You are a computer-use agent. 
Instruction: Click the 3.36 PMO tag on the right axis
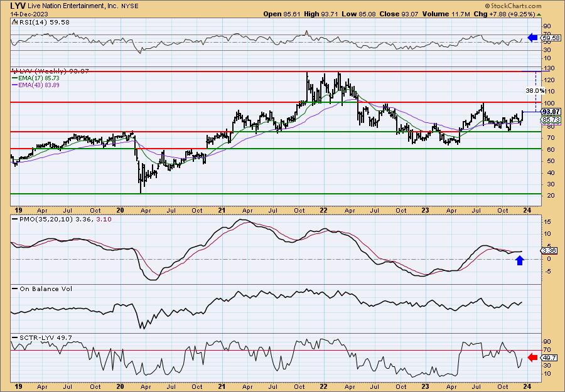pyautogui.click(x=551, y=250)
